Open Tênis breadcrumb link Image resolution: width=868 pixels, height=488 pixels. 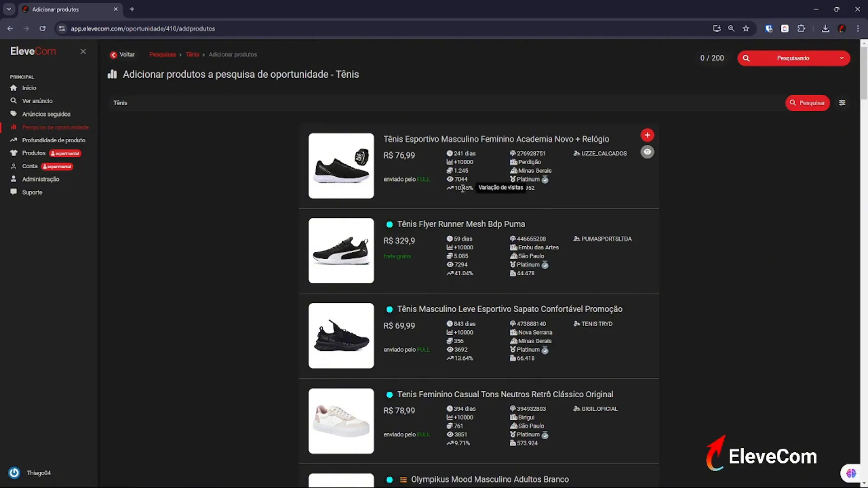coord(192,55)
